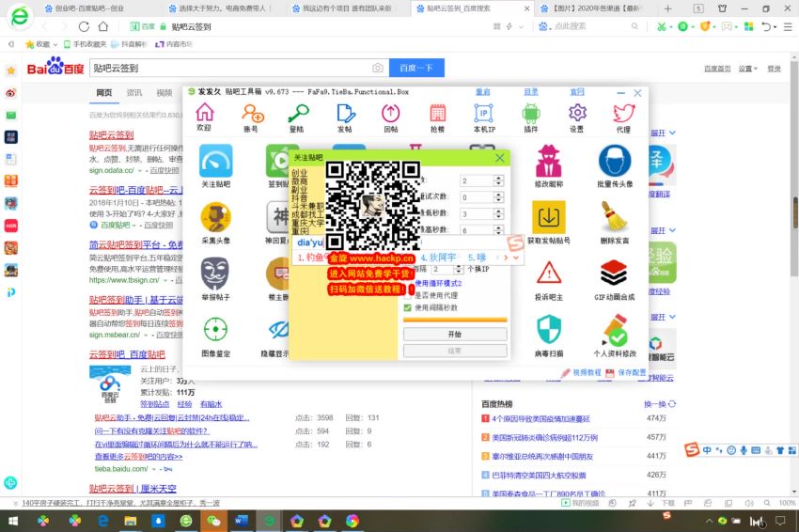
Task: Click the camera icon in Baidu search box
Action: coord(378,68)
